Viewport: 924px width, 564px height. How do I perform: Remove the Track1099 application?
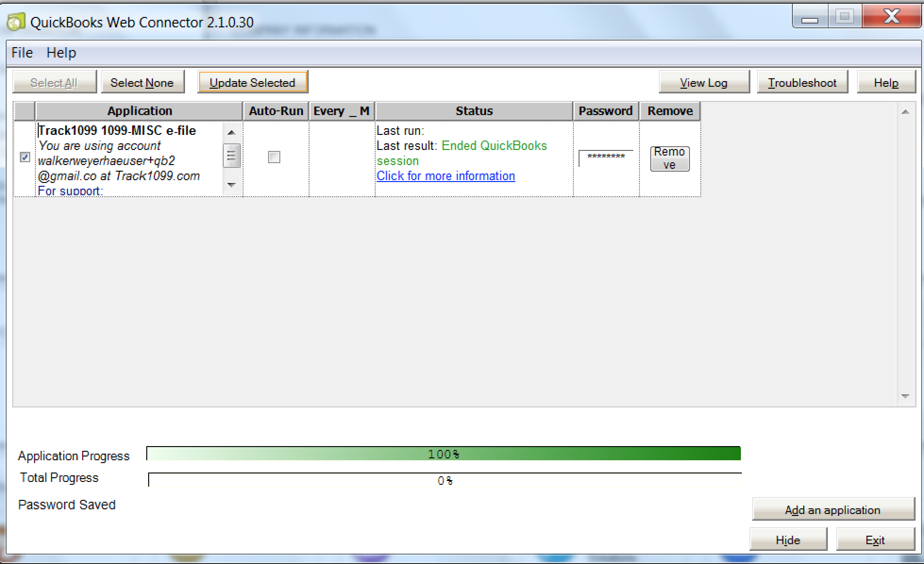(670, 158)
